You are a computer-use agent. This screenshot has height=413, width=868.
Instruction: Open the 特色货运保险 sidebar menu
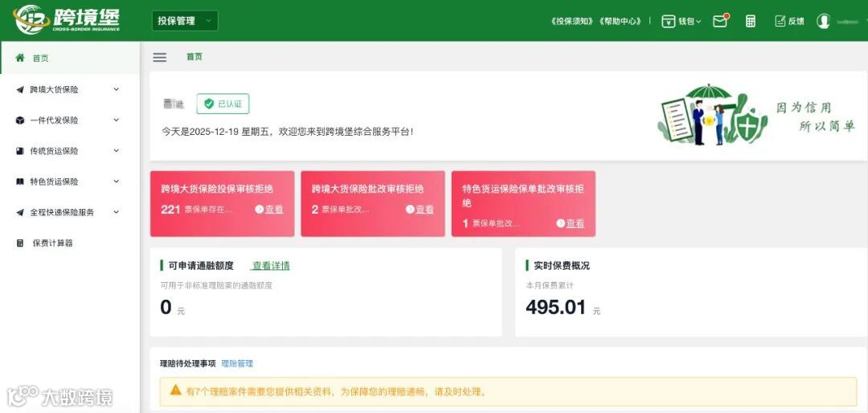(70, 182)
